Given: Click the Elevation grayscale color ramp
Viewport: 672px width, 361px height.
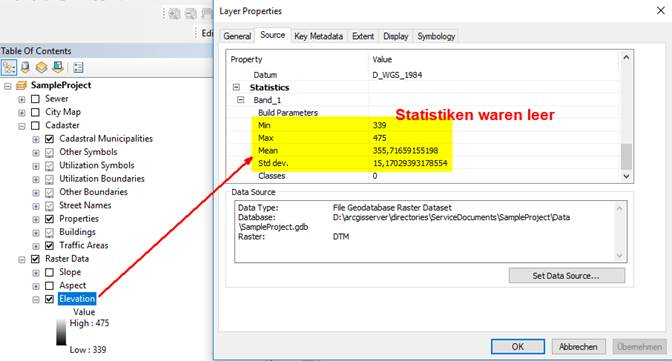Looking at the screenshot, I should [x=61, y=332].
